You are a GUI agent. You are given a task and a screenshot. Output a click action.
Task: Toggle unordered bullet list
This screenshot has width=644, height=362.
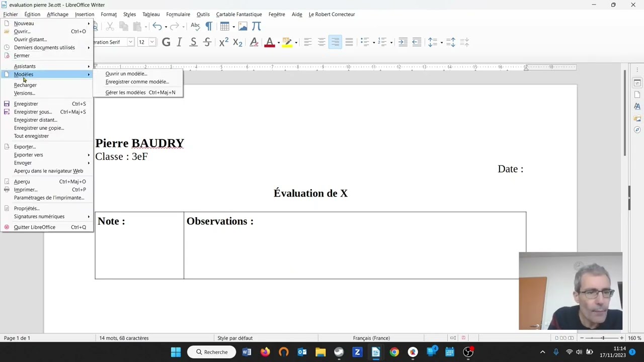[x=365, y=42]
